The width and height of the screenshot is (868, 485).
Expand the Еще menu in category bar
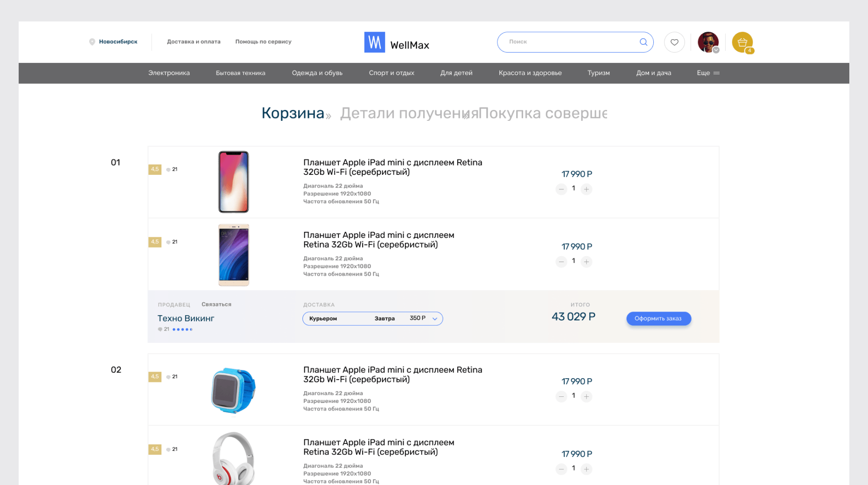(x=708, y=73)
